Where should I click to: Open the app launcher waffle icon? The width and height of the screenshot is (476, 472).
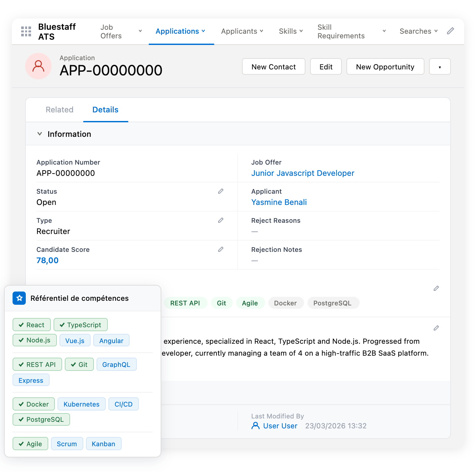[x=26, y=31]
